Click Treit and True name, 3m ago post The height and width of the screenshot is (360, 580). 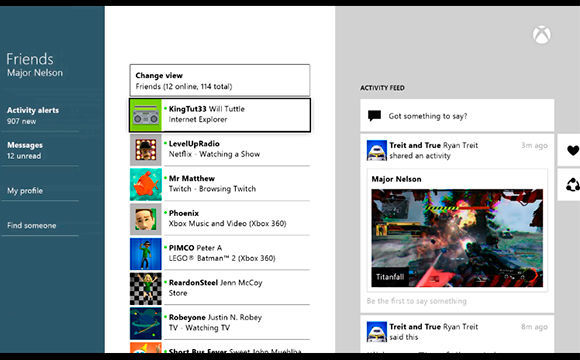(x=415, y=145)
